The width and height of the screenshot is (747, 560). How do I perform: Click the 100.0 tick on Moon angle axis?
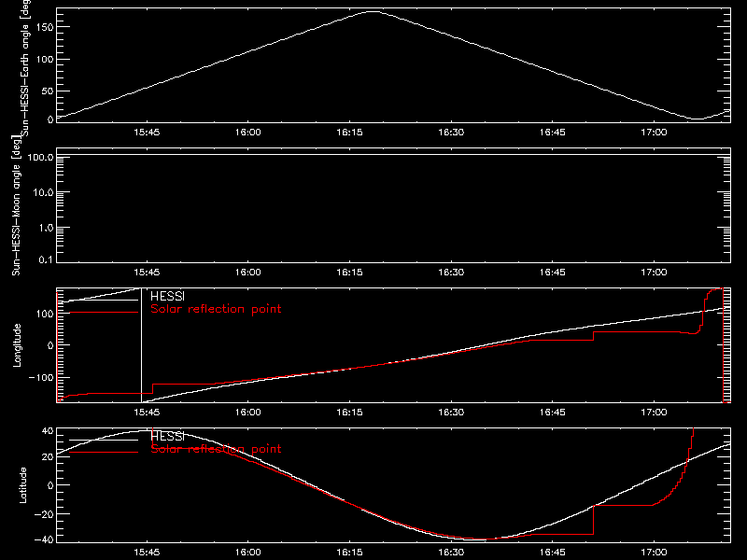point(40,157)
